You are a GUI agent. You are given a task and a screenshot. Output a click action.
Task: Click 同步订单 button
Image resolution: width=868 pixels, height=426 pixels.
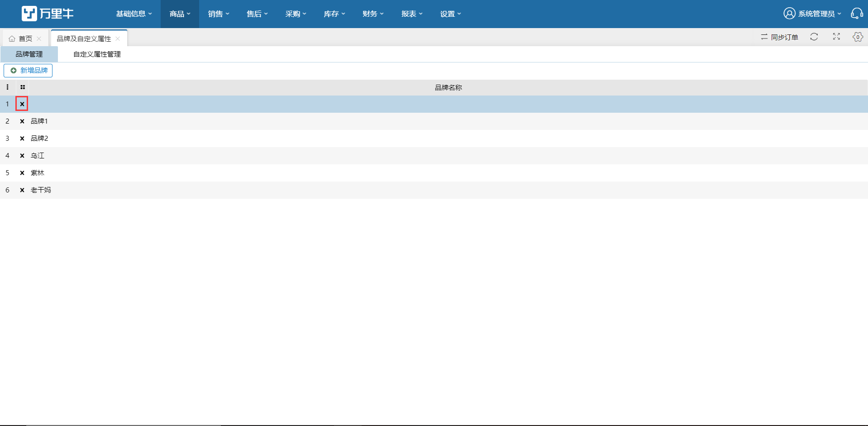click(x=779, y=37)
